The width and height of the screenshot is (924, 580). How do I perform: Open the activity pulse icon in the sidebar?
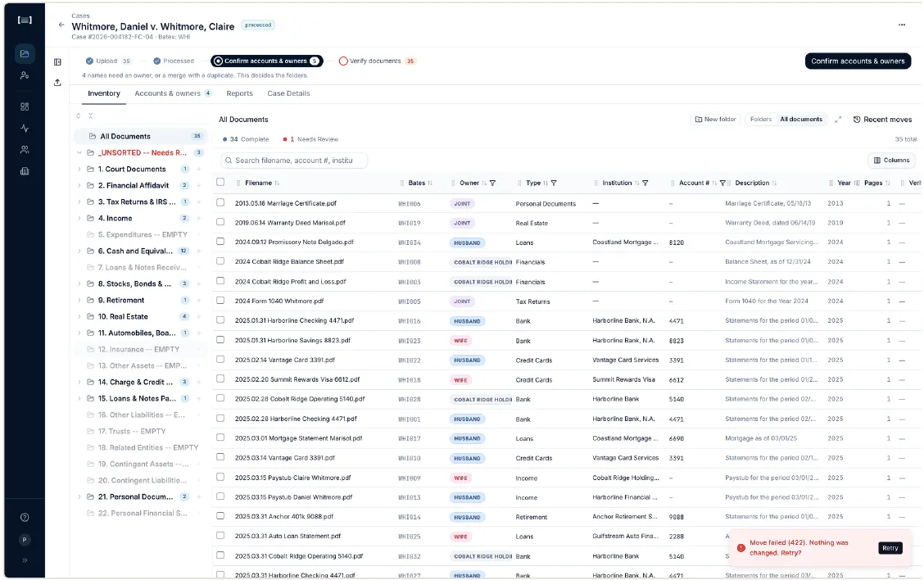pyautogui.click(x=24, y=128)
